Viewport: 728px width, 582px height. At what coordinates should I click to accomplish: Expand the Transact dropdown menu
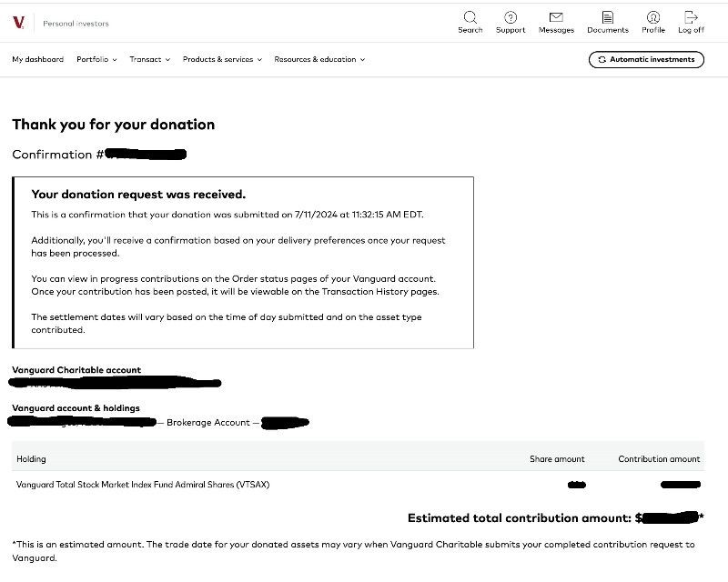(x=149, y=59)
